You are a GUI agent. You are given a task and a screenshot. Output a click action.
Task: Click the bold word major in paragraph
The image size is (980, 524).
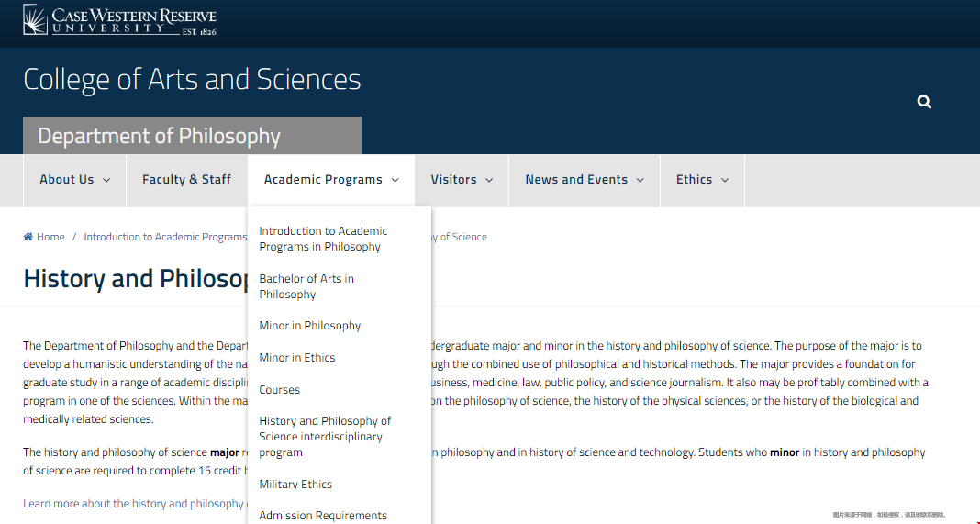(225, 452)
